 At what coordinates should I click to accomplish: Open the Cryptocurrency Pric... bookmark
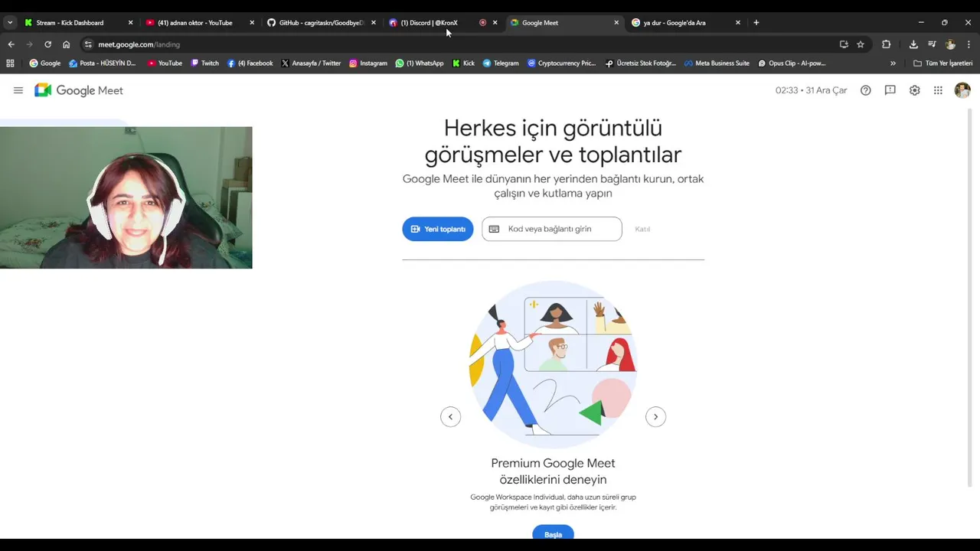click(562, 64)
